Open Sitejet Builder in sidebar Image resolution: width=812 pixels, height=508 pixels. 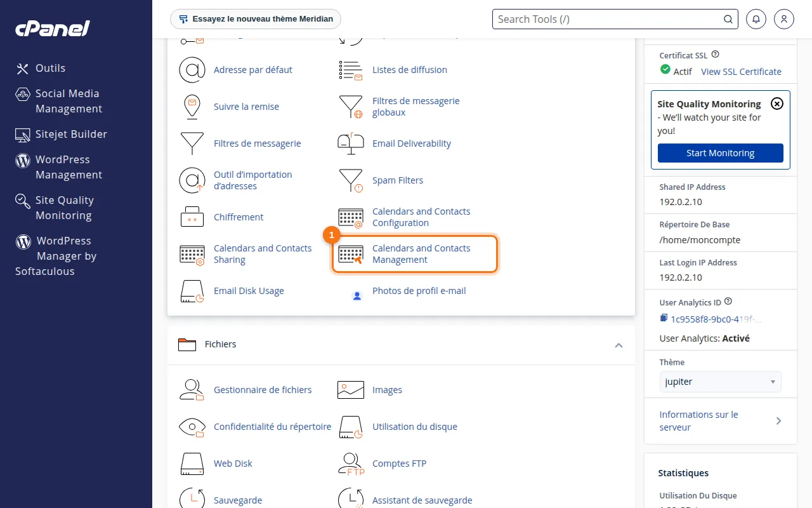(62, 134)
